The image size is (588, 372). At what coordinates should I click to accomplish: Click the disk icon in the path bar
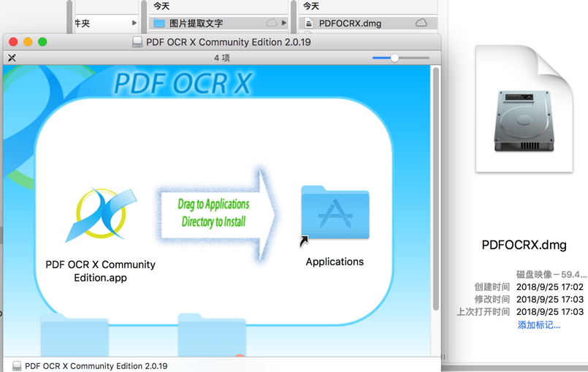17,365
